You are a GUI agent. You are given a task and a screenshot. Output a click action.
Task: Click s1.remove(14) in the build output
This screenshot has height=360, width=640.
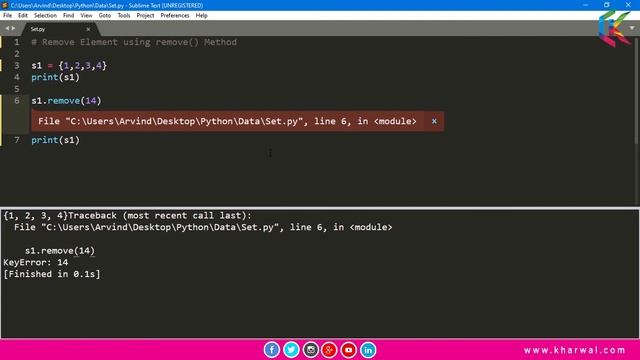coord(60,251)
